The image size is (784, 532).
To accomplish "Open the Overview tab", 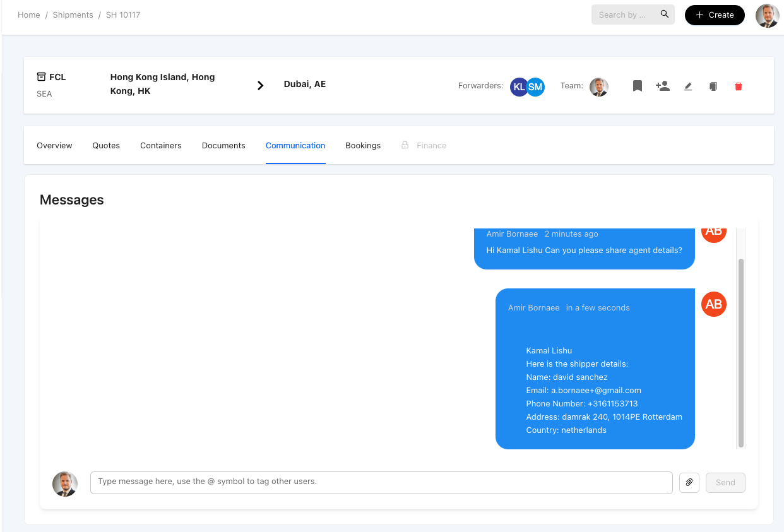I will (x=54, y=146).
